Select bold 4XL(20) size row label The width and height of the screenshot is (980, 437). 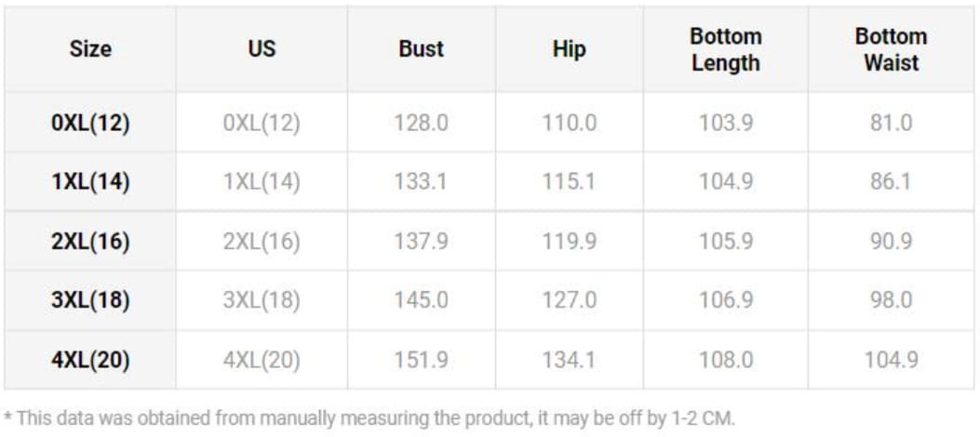click(90, 359)
